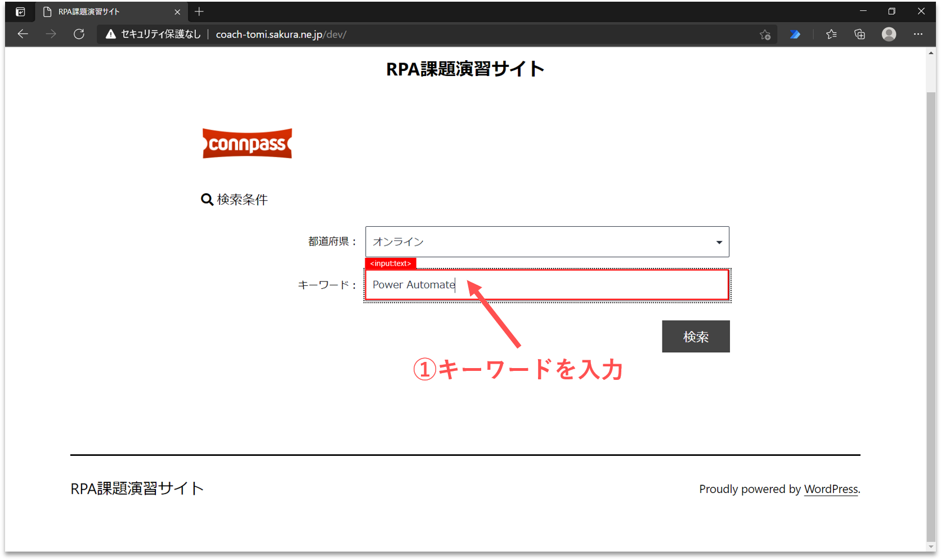Open the user profile avatar
The image size is (941, 560).
click(x=889, y=34)
